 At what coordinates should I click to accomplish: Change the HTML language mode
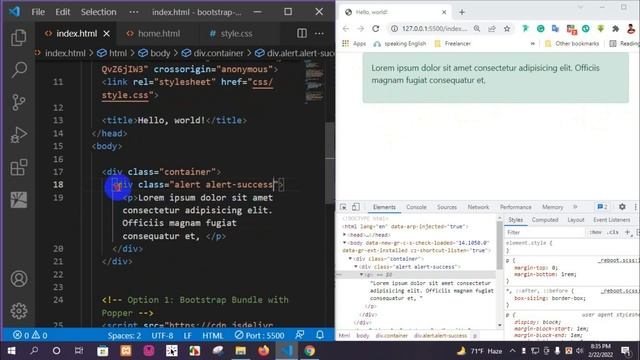(213, 336)
